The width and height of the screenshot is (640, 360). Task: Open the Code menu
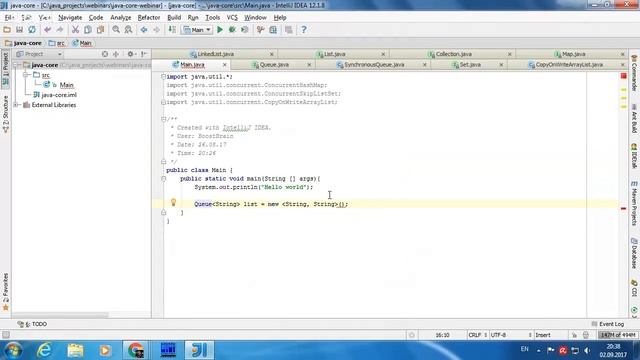coord(96,18)
